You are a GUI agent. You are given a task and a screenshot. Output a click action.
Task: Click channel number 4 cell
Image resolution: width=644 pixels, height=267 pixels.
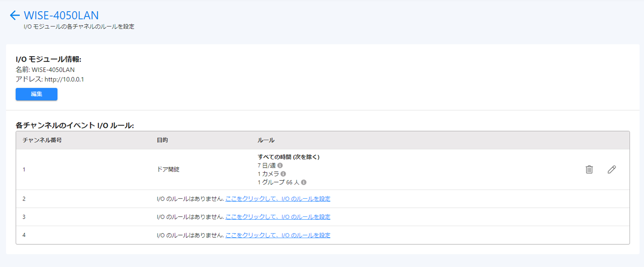(x=24, y=235)
